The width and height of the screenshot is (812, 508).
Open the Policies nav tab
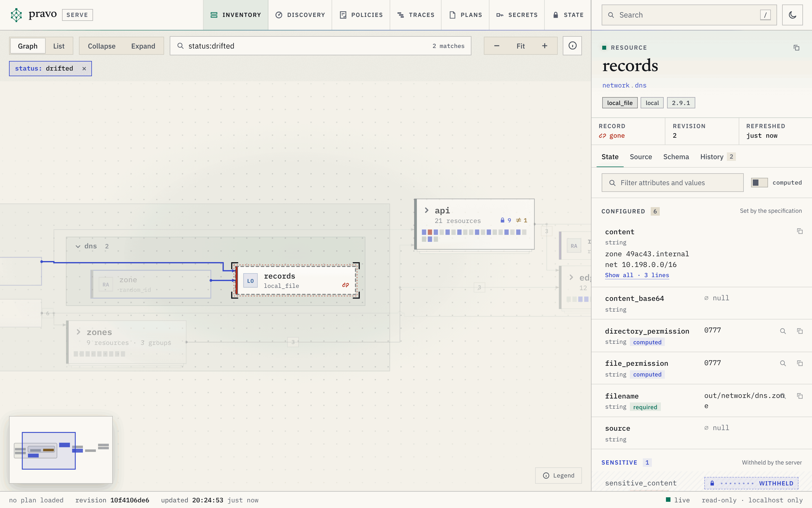pyautogui.click(x=361, y=15)
